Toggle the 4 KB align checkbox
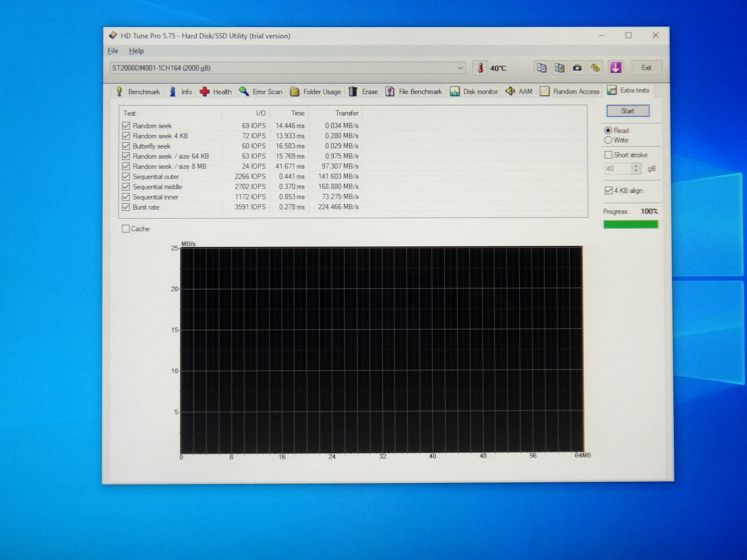The height and width of the screenshot is (560, 747). [x=609, y=191]
